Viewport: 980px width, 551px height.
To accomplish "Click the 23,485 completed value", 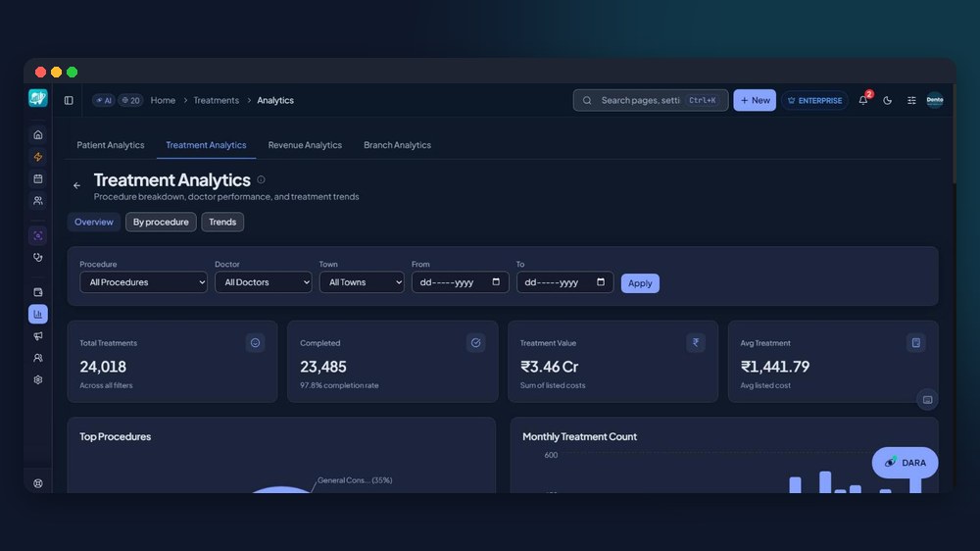I will coord(323,367).
